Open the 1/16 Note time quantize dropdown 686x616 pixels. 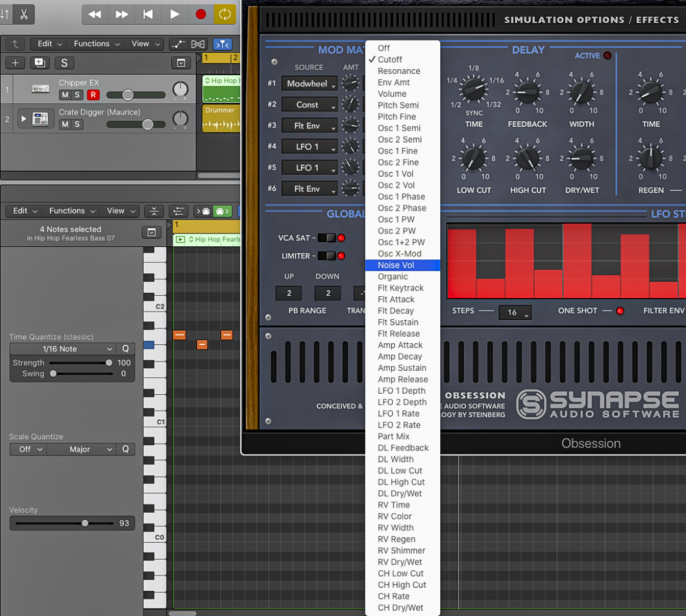[63, 349]
